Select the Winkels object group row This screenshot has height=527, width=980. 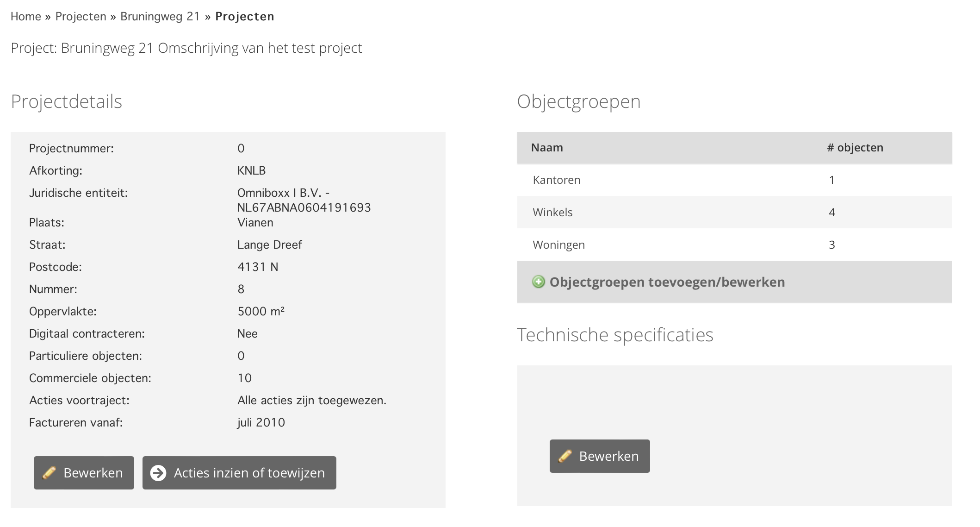[x=552, y=213]
